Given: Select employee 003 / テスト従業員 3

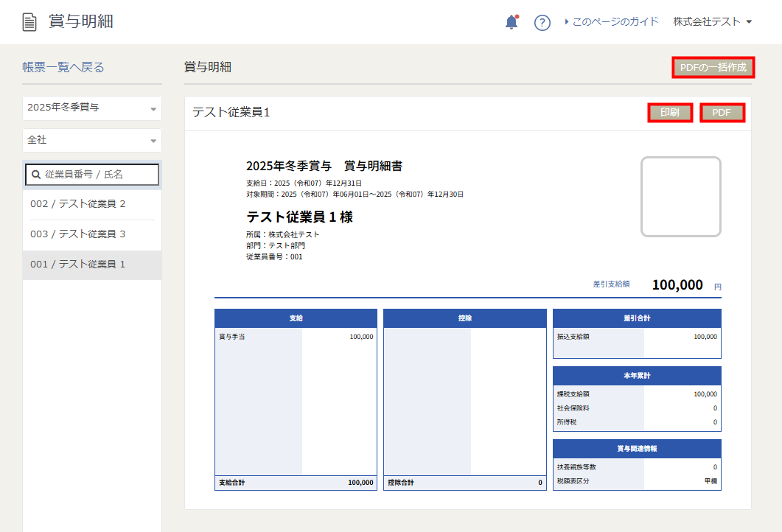Looking at the screenshot, I should click(78, 234).
